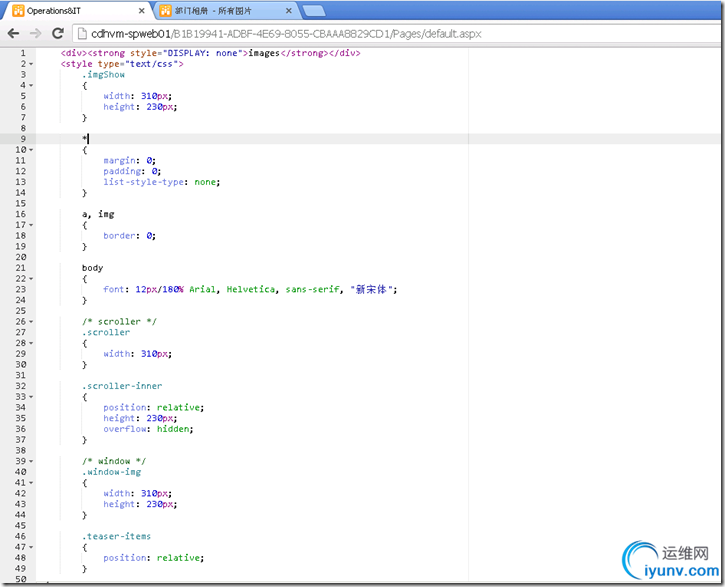
Task: Collapse the universal selector rule at line 10
Action: tap(31, 150)
